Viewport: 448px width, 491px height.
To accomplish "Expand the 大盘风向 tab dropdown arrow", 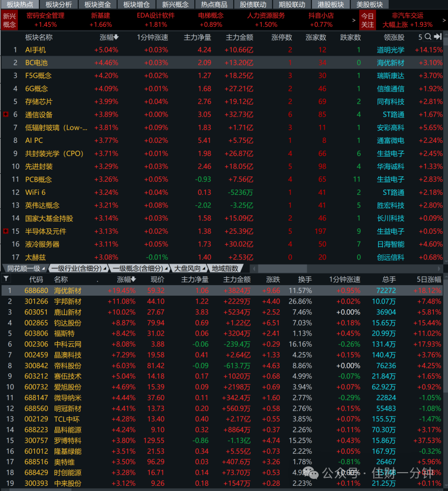I will click(204, 269).
